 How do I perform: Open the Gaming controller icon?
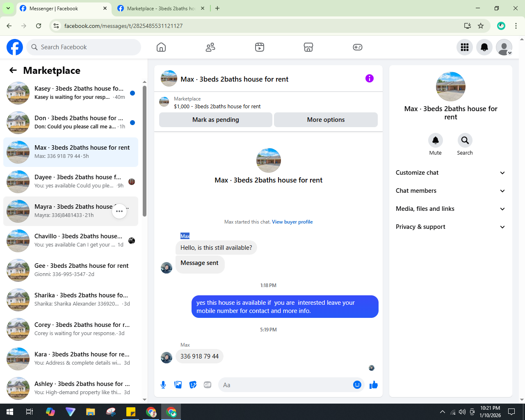(358, 47)
